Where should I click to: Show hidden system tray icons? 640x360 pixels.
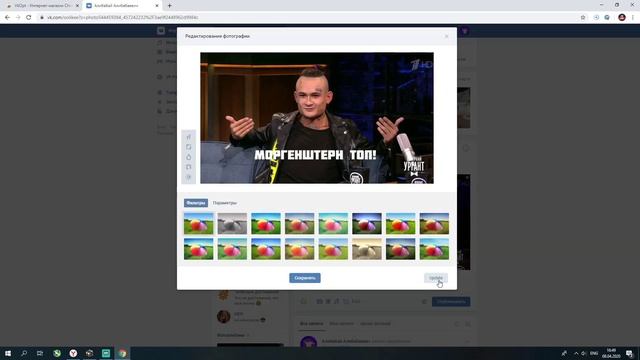point(576,353)
